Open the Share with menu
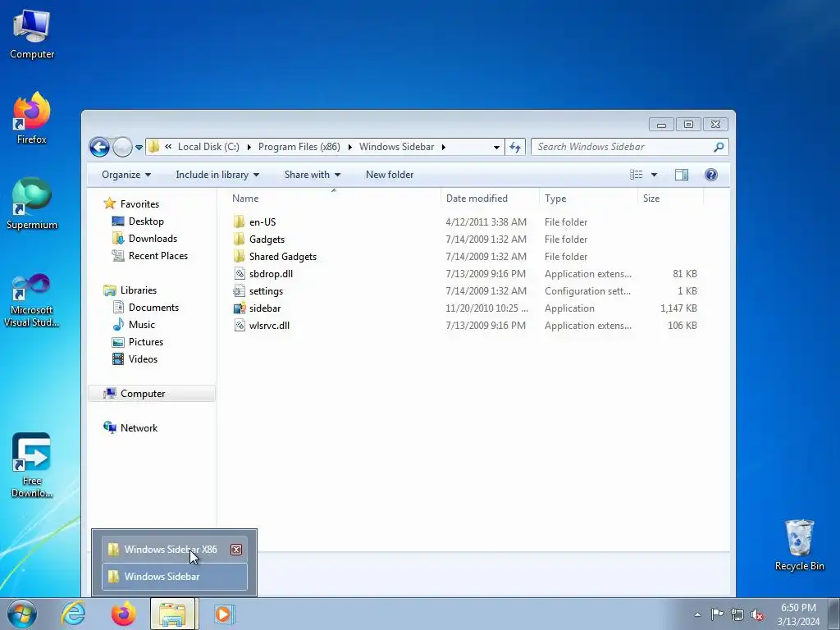This screenshot has height=630, width=840. (x=313, y=175)
